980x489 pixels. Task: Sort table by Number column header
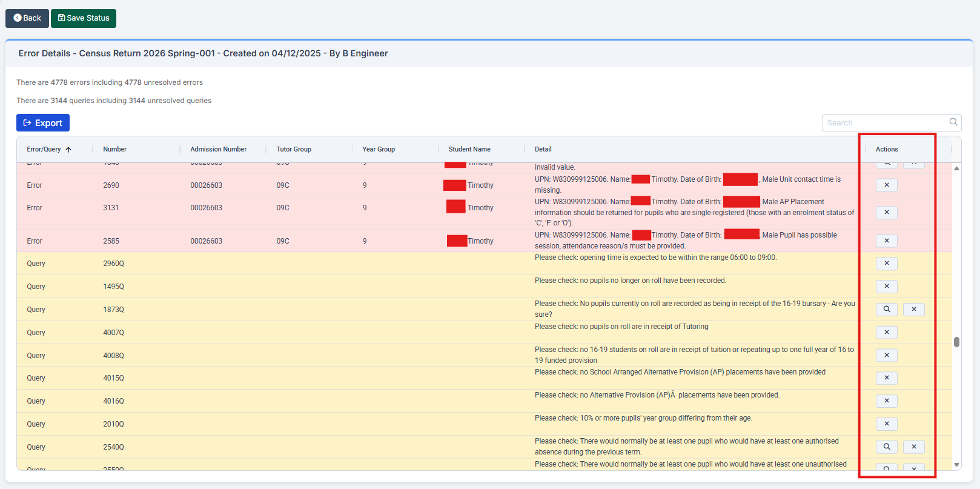[x=114, y=150]
